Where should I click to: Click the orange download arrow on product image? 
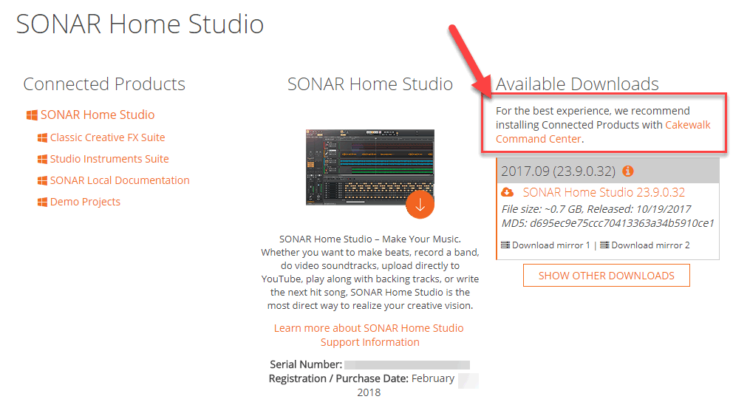pyautogui.click(x=420, y=204)
